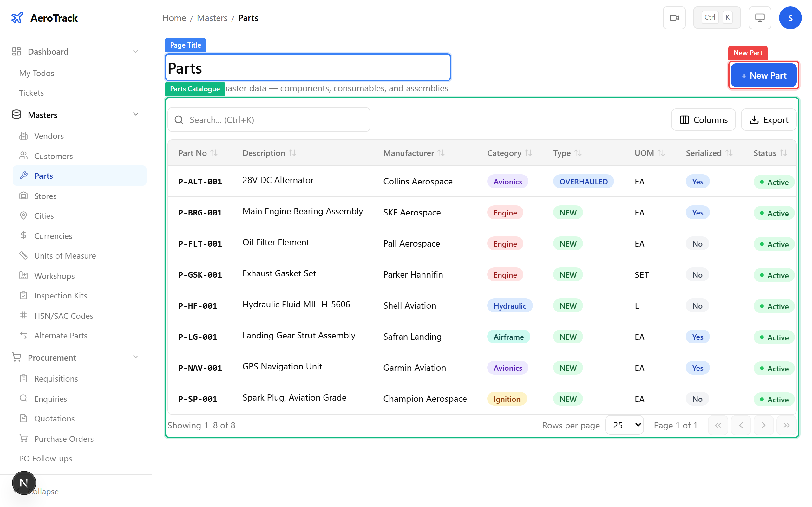Click the sort icon on Part No column
Image resolution: width=812 pixels, height=507 pixels.
pos(214,153)
